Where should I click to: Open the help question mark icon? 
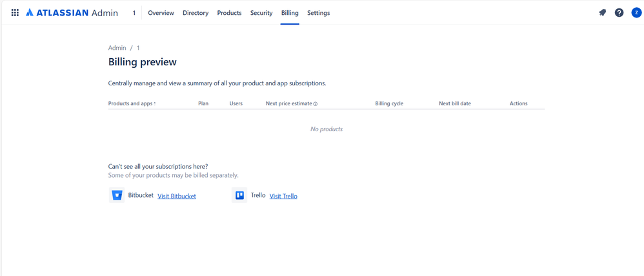(x=619, y=13)
